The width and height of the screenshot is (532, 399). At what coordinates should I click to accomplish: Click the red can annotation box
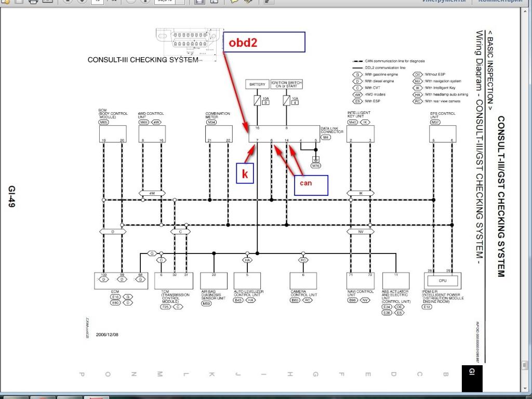click(x=311, y=184)
